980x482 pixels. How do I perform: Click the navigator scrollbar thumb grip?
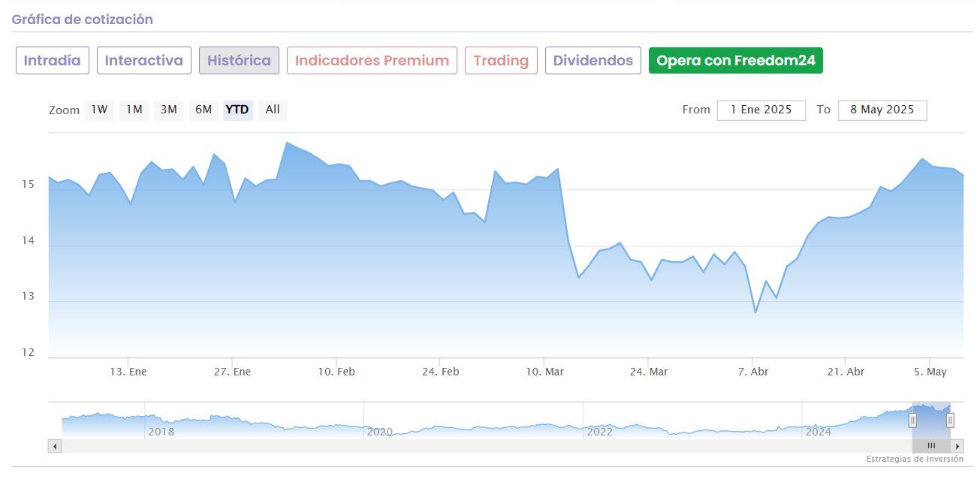931,446
